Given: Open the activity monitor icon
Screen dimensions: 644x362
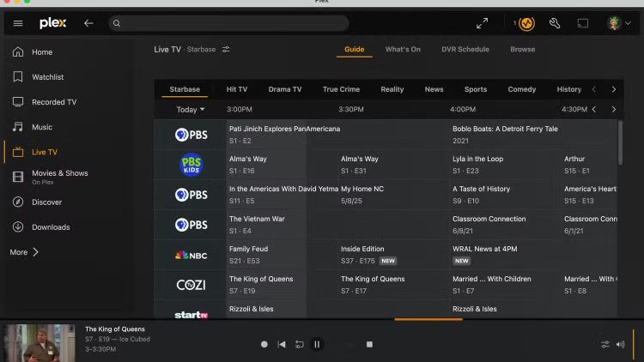Looking at the screenshot, I should [x=526, y=23].
